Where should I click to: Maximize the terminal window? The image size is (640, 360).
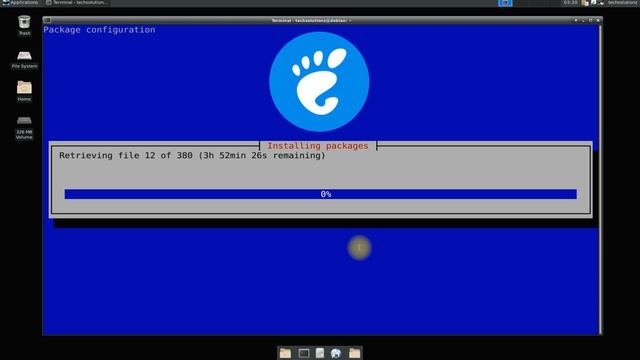[590, 20]
